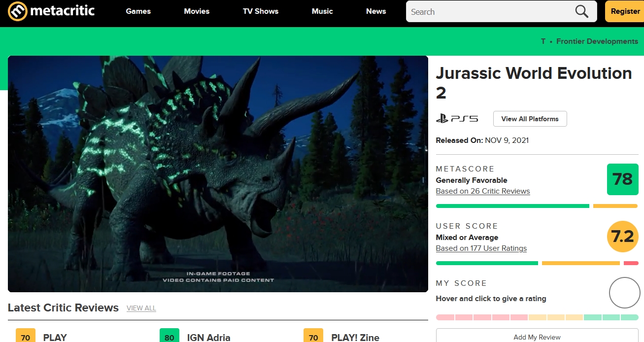
Task: Open the IGN Adria review title
Action: click(209, 338)
